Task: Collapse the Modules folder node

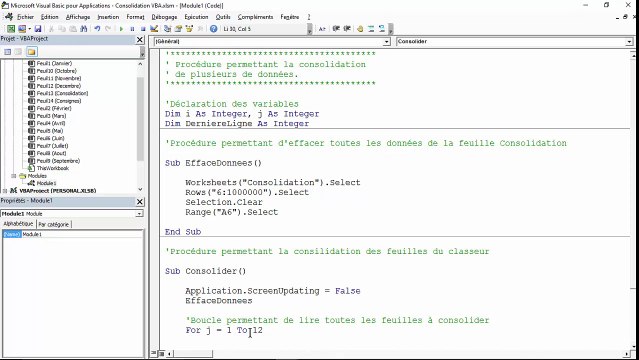Action: point(13,176)
